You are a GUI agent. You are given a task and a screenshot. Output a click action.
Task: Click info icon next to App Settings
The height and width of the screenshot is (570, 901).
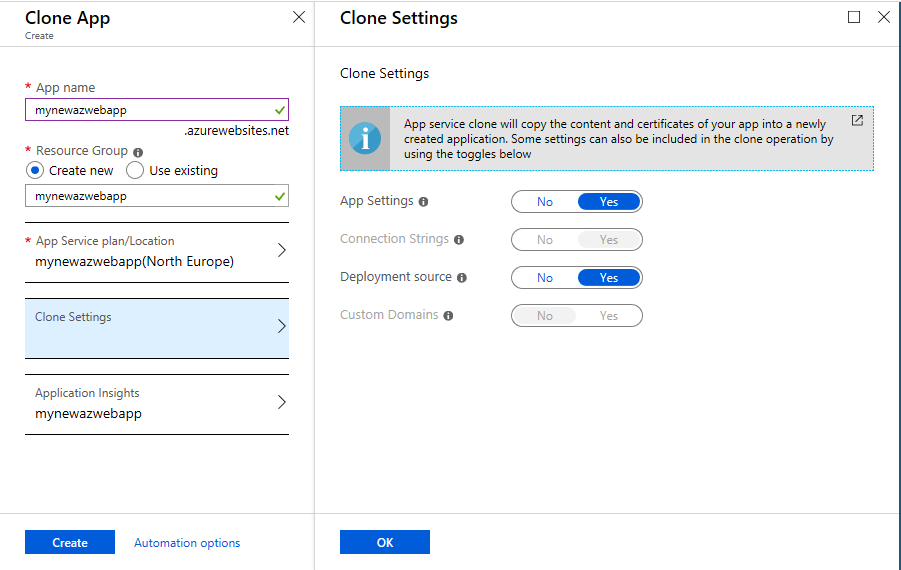[x=423, y=202]
